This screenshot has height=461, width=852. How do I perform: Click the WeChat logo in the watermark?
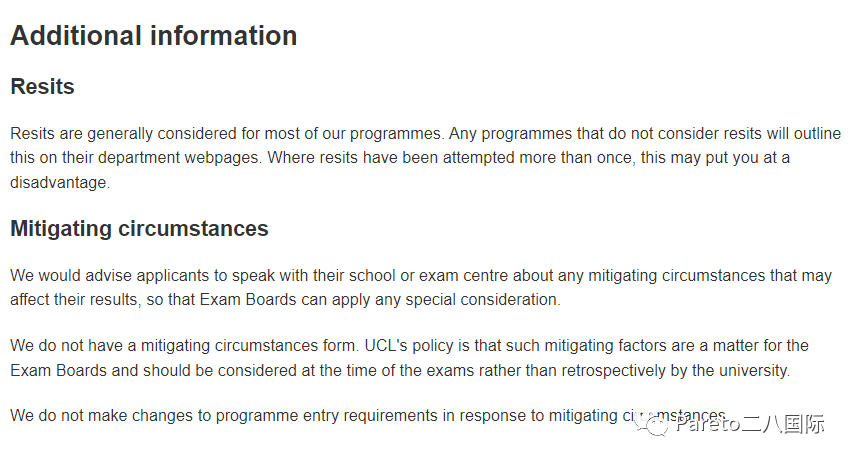651,423
